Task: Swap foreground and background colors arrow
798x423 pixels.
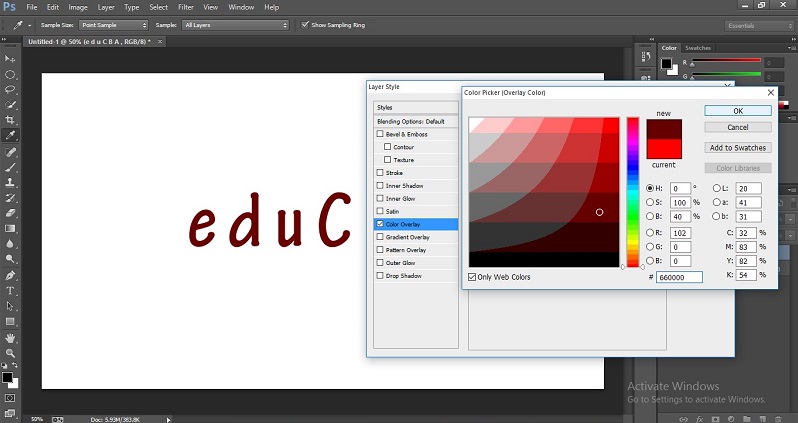Action: click(x=15, y=365)
